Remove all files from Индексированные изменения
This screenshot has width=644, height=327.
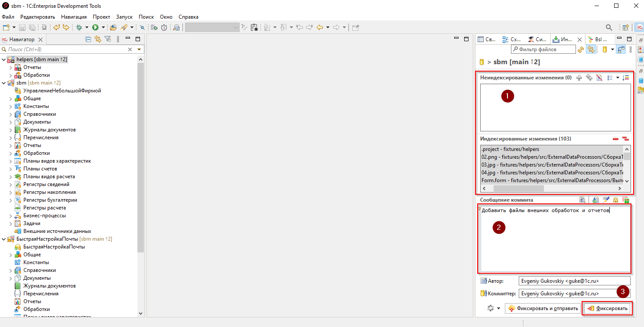point(625,139)
